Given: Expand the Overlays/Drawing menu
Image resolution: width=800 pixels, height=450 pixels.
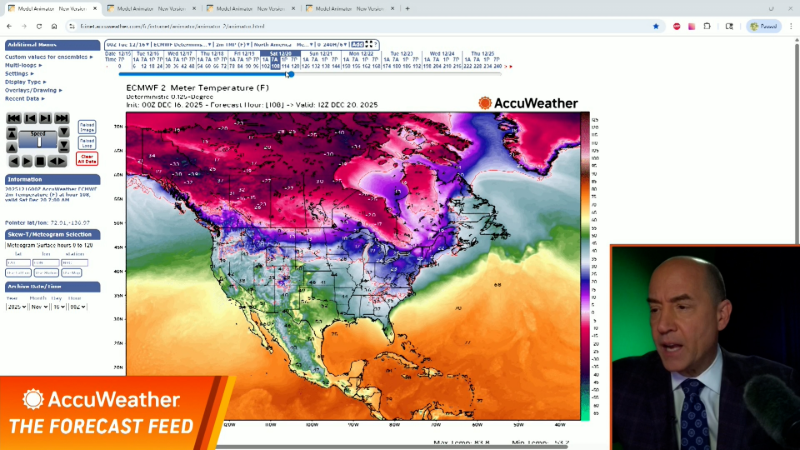Looking at the screenshot, I should coord(34,90).
